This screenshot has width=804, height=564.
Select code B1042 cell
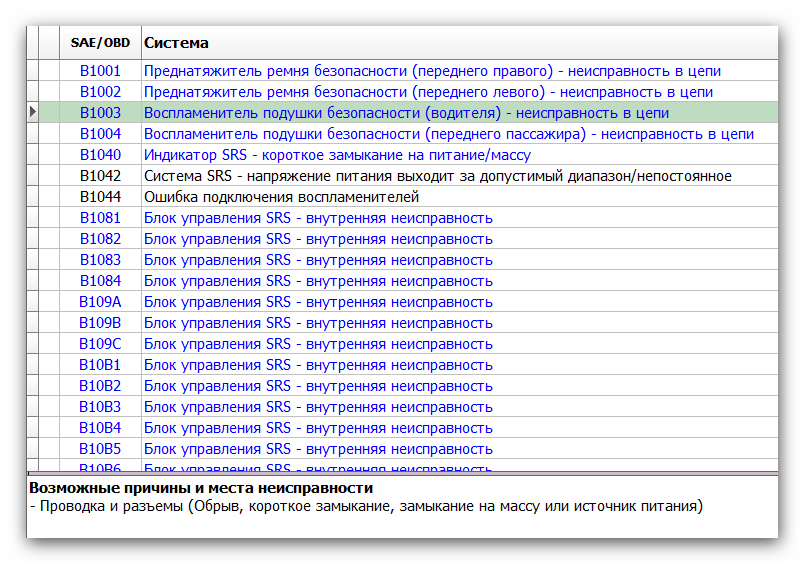pos(100,176)
